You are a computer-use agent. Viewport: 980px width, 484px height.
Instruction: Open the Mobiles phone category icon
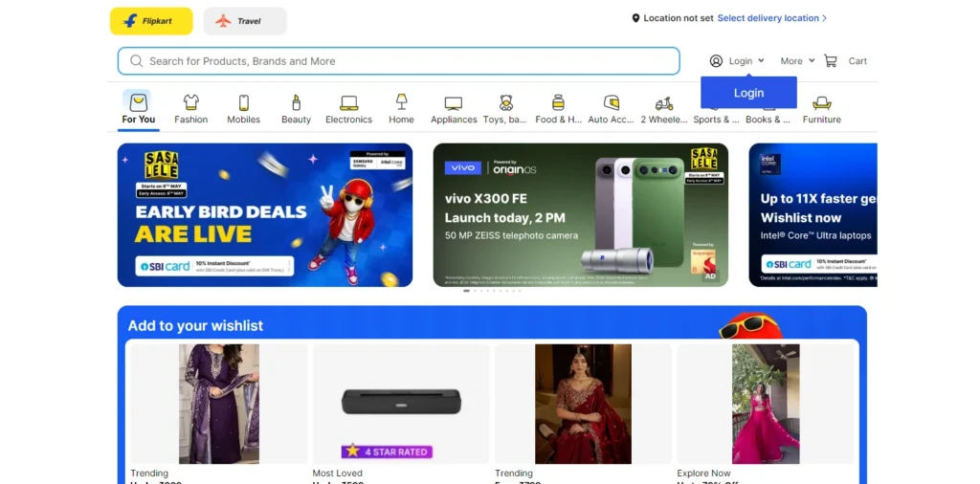pos(244,102)
